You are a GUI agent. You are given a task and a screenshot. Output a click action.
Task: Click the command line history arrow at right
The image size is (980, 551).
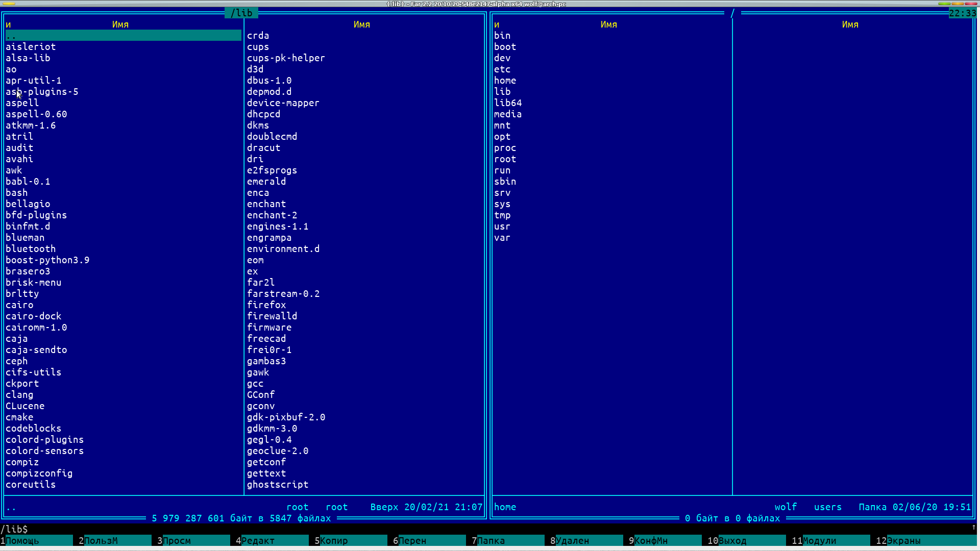coord(973,528)
